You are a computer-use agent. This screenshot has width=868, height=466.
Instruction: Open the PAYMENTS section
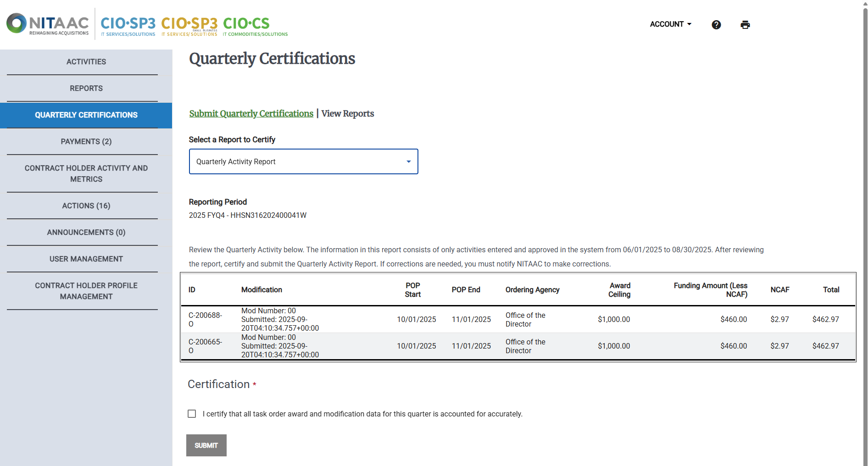click(86, 141)
